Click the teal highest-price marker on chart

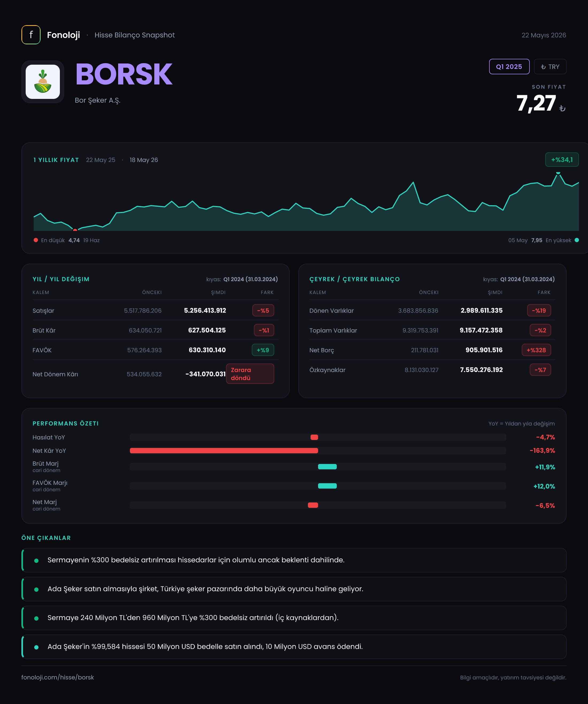point(558,173)
